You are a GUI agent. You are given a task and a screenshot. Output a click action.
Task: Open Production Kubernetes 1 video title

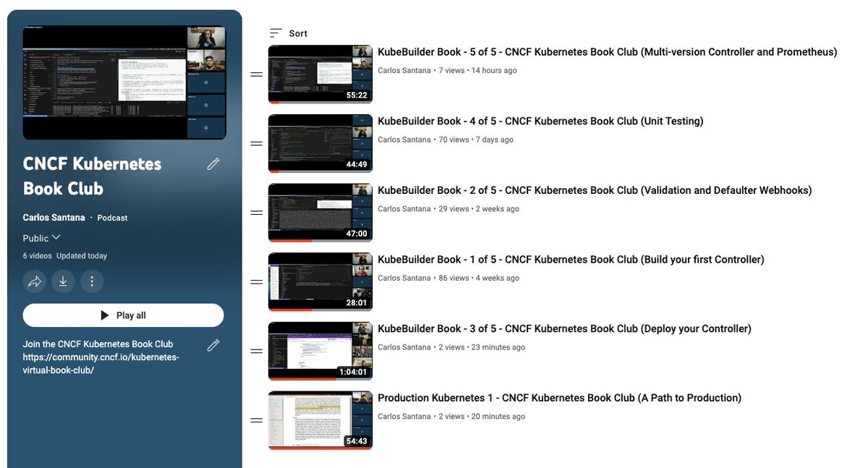pos(559,398)
